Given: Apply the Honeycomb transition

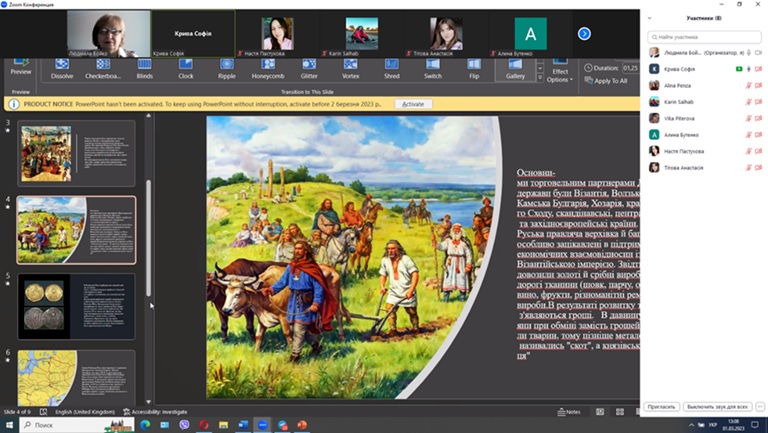Looking at the screenshot, I should pyautogui.click(x=268, y=69).
